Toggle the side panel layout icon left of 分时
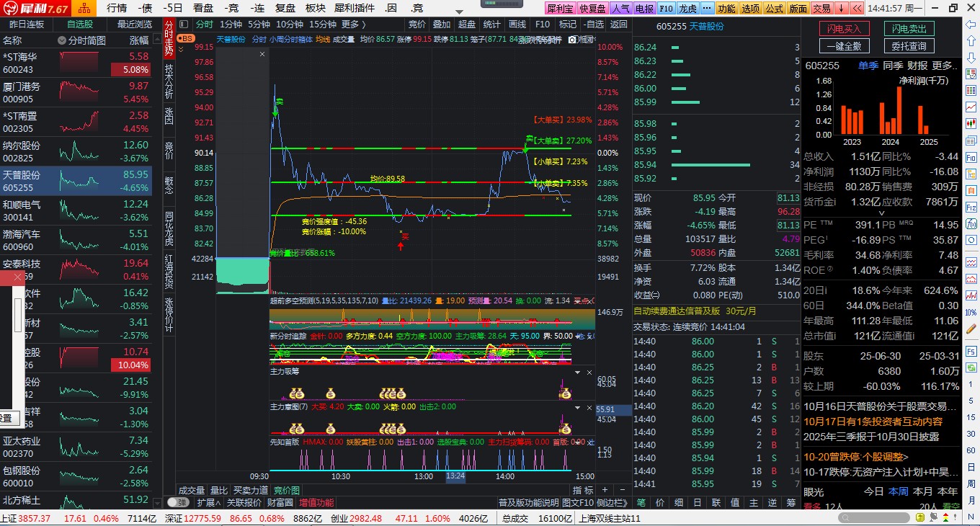The height and width of the screenshot is (526, 980). (x=184, y=24)
